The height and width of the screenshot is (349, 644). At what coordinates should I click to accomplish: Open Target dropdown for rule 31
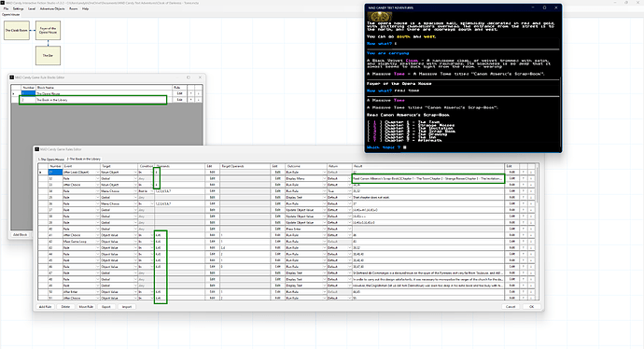pyautogui.click(x=135, y=172)
